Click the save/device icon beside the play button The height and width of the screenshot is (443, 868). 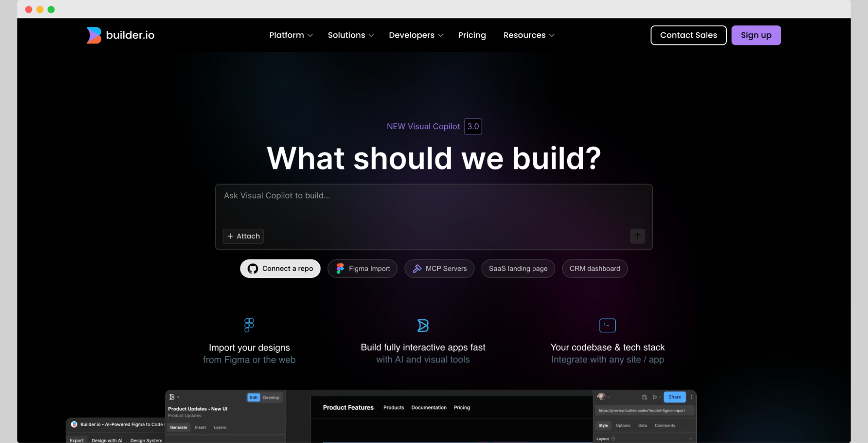pos(644,397)
